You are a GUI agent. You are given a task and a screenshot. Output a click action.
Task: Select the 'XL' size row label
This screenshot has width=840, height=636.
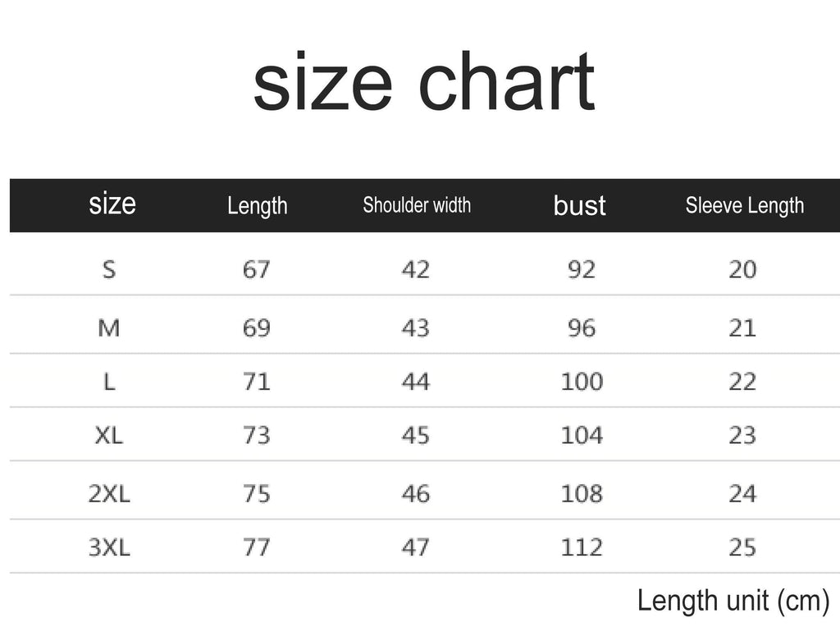point(108,435)
